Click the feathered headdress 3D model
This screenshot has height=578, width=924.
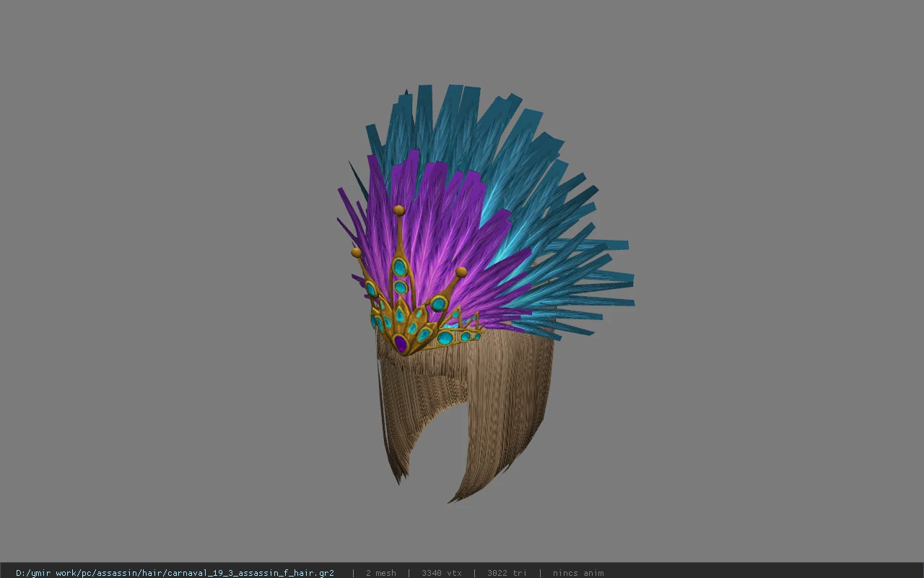pyautogui.click(x=485, y=293)
